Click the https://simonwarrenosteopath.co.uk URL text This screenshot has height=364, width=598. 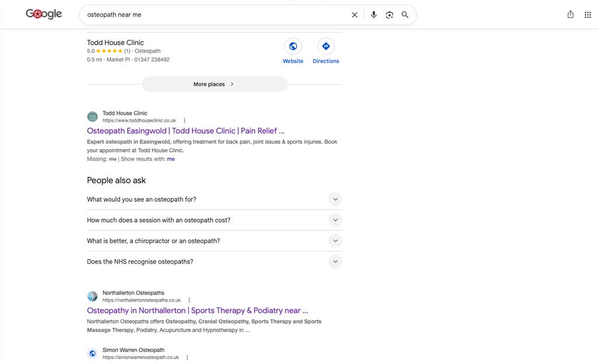click(140, 358)
